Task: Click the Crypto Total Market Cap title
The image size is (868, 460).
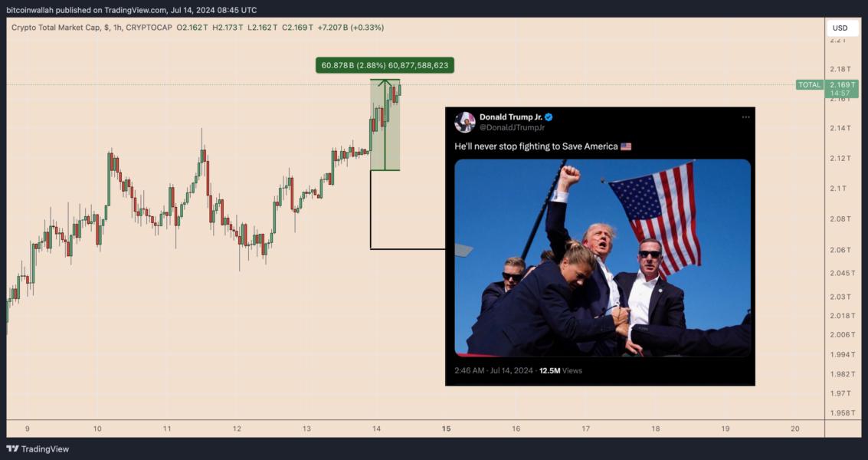Action: click(x=56, y=27)
